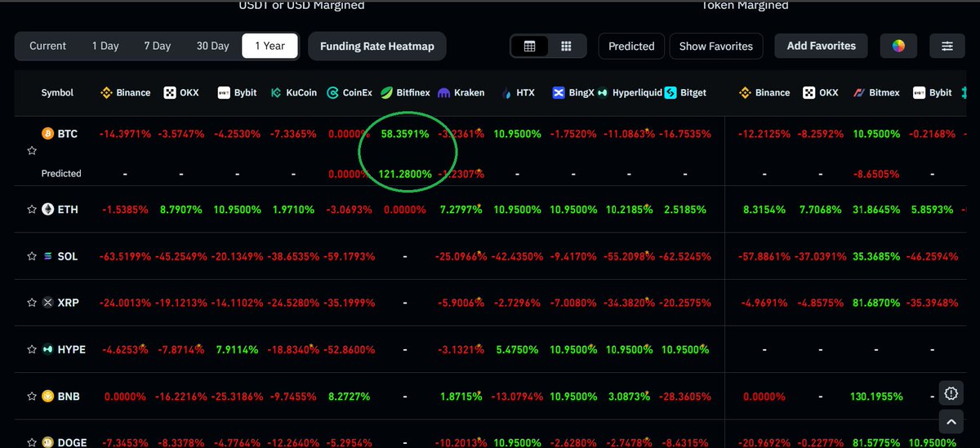Image resolution: width=980 pixels, height=448 pixels.
Task: Click the Kraken exchange logo
Action: (444, 93)
